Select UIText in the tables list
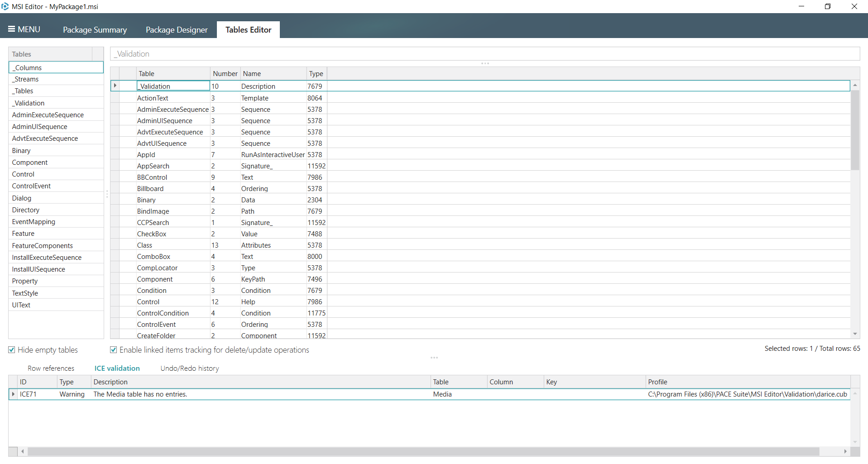Image resolution: width=868 pixels, height=464 pixels. coord(56,305)
